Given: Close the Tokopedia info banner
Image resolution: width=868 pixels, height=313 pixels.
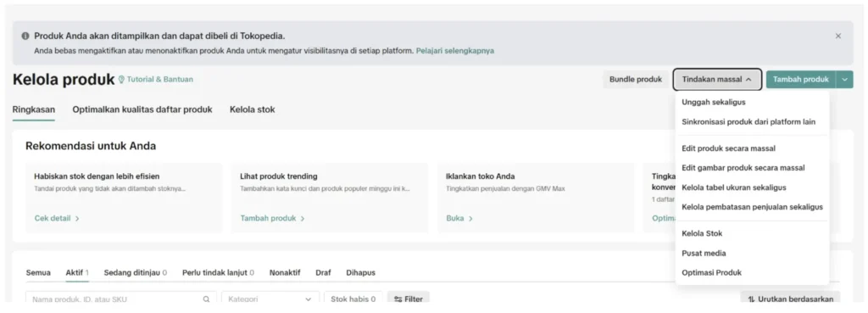Looking at the screenshot, I should [837, 36].
